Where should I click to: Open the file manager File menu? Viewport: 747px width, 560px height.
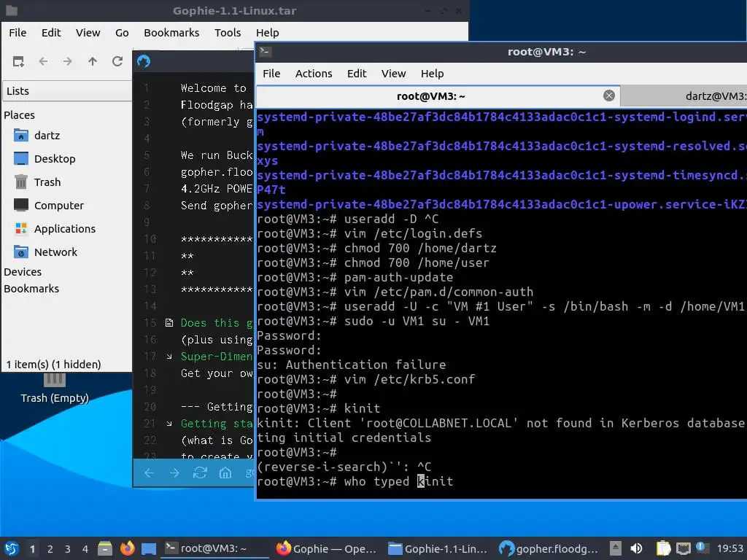tap(18, 32)
